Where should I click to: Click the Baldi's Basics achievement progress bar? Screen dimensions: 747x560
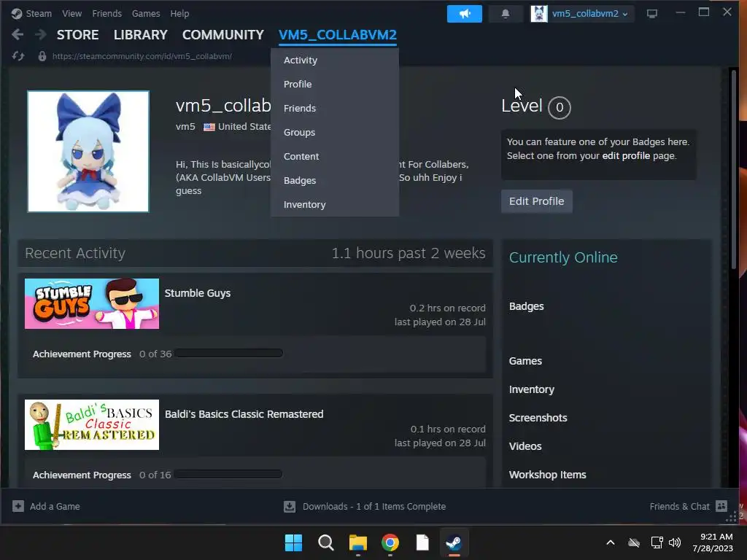tap(228, 474)
